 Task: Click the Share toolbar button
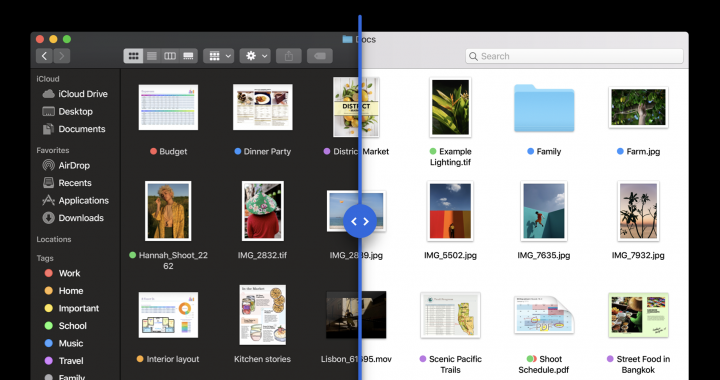click(x=289, y=56)
